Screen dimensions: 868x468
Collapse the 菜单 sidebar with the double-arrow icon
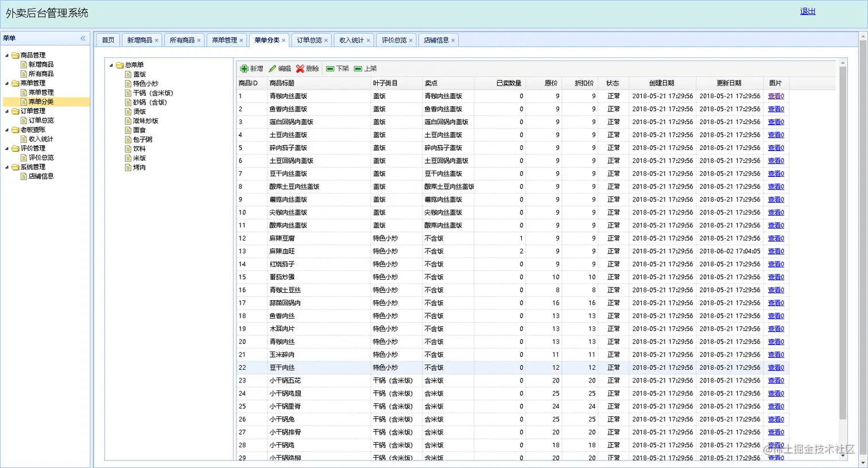point(83,38)
